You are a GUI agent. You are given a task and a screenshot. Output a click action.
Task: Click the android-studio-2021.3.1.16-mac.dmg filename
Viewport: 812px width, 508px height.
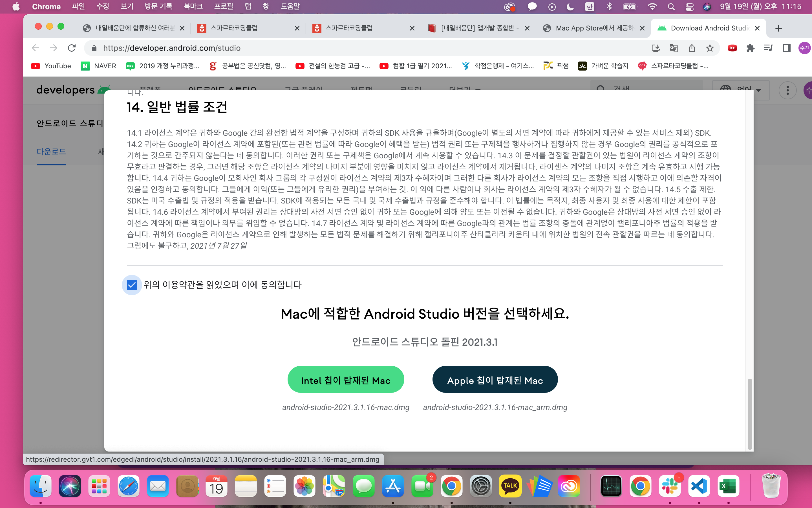click(346, 407)
